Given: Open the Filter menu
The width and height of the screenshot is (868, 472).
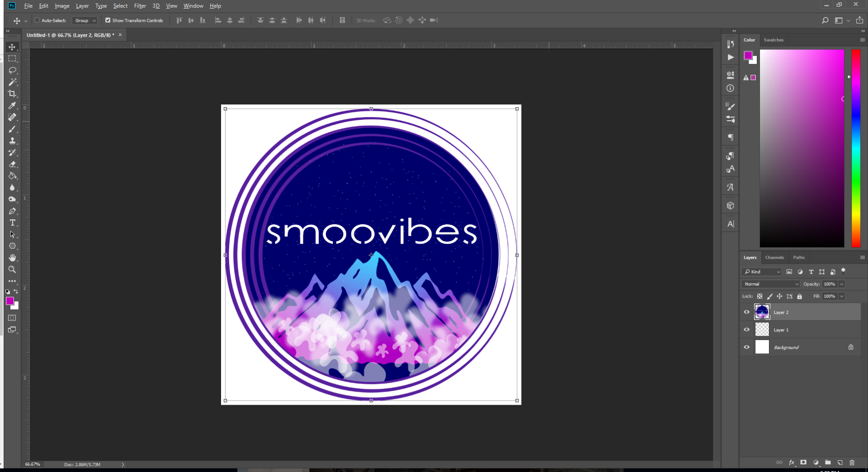Looking at the screenshot, I should (x=140, y=6).
